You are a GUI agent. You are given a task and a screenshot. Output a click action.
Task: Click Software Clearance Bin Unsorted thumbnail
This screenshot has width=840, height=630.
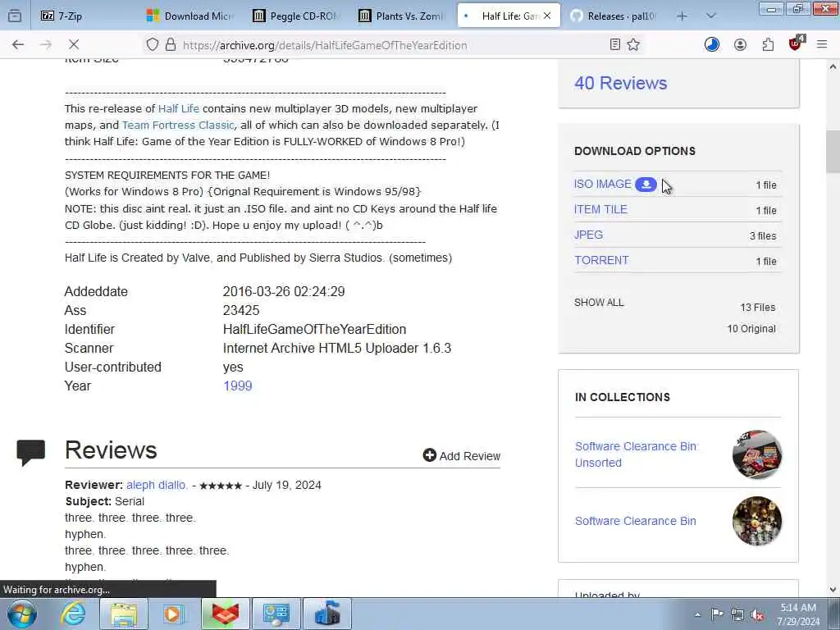coord(757,454)
